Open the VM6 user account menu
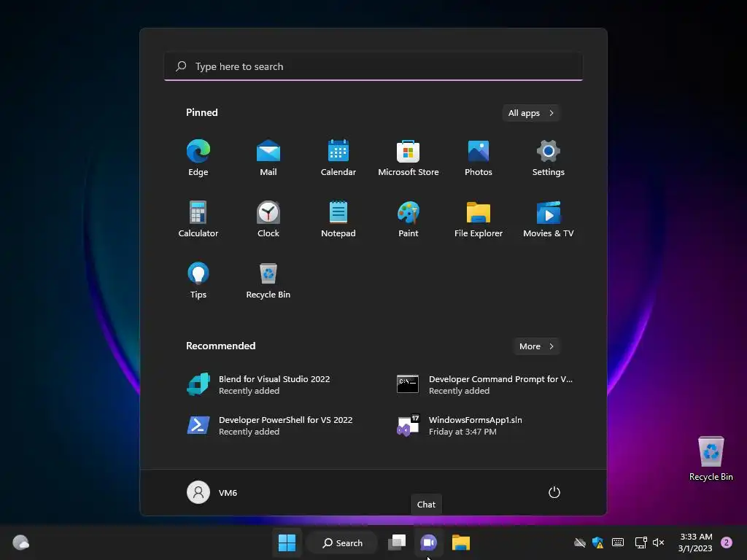The image size is (747, 560). [x=212, y=492]
